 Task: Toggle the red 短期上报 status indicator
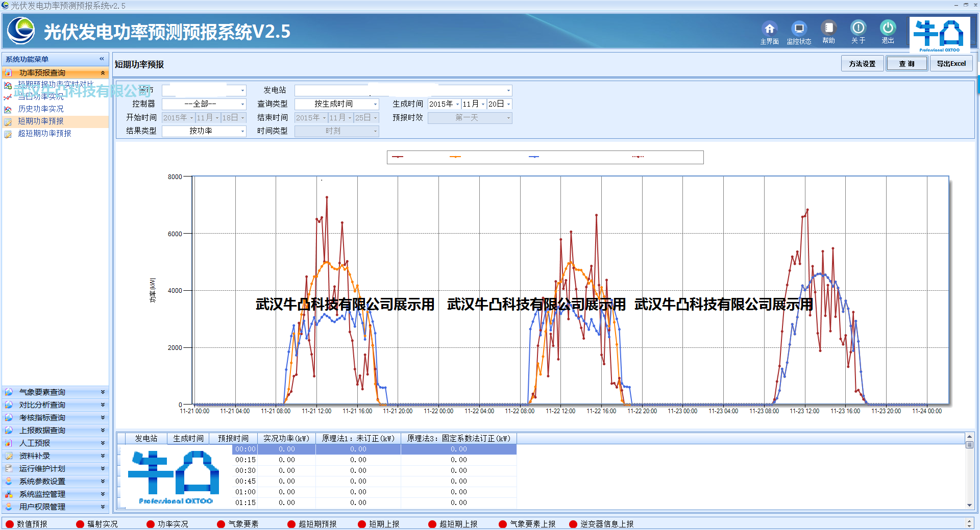coord(362,524)
